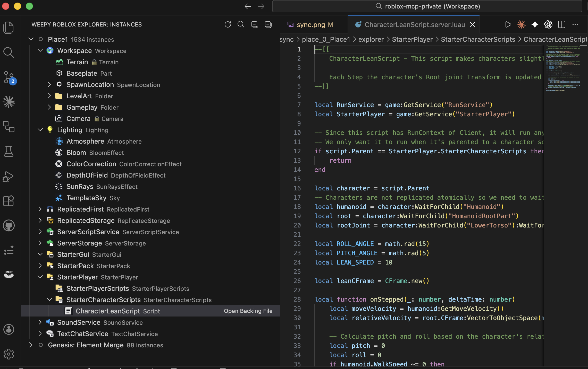This screenshot has height=369, width=588.
Task: Open ChatGPT from the editor toolbar
Action: point(548,24)
